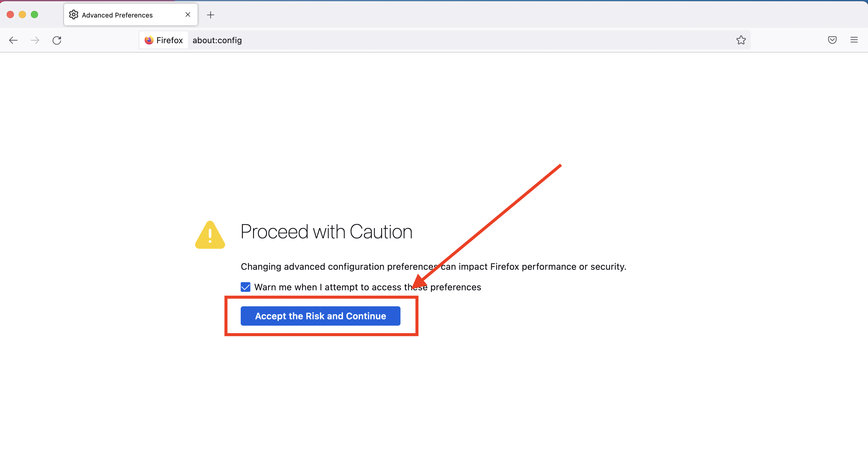Click the yellow macOS minimize button
Screen dimensions: 868x464
(22, 14)
